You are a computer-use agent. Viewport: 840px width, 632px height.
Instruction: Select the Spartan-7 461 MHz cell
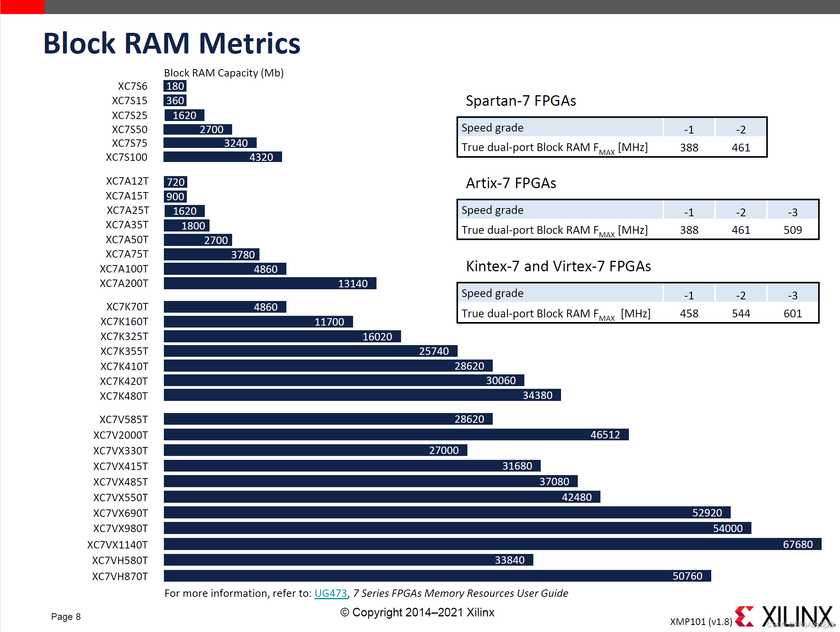[741, 148]
